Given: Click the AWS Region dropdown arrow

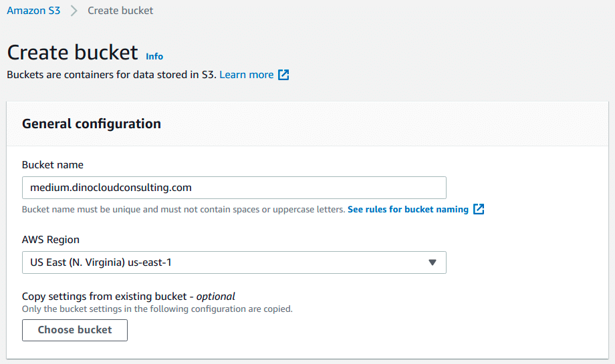Looking at the screenshot, I should [432, 262].
